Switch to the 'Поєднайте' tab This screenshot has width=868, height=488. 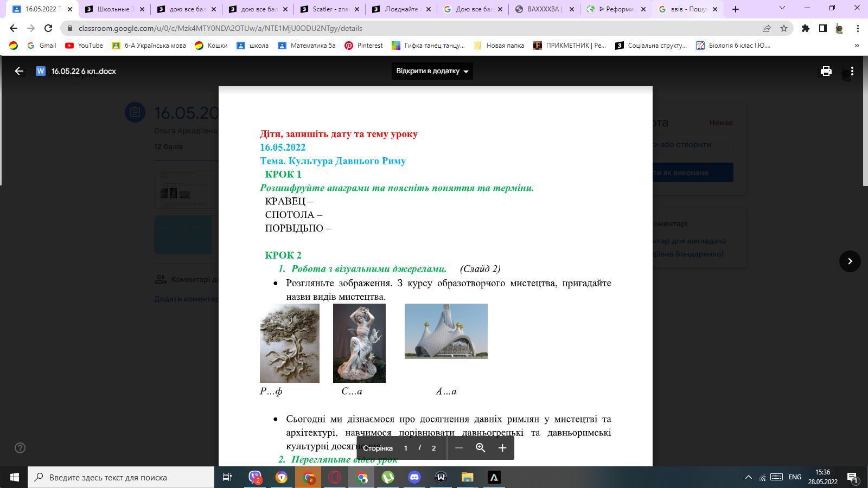click(x=401, y=9)
